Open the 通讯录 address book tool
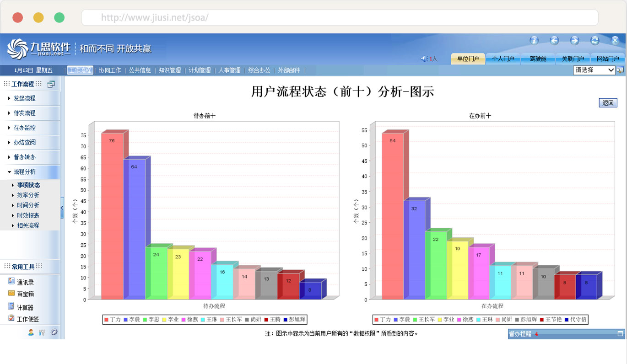This screenshot has height=364, width=627. coord(25,282)
